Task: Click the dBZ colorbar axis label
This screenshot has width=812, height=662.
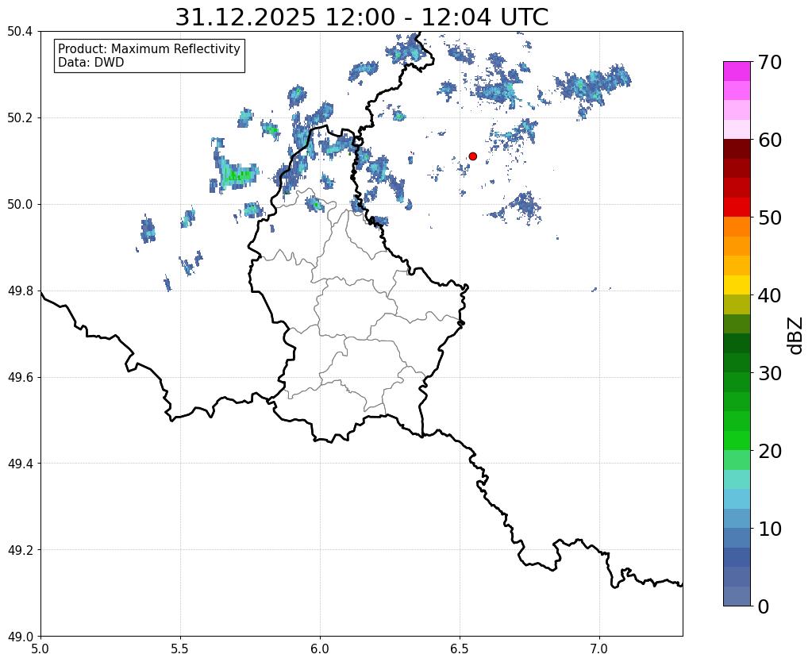Action: 796,336
